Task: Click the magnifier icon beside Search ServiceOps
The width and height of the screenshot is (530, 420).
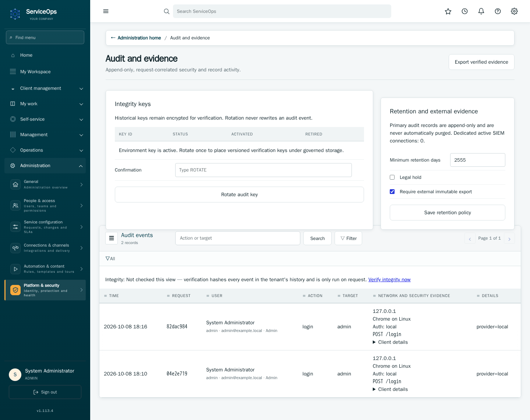Action: (167, 11)
